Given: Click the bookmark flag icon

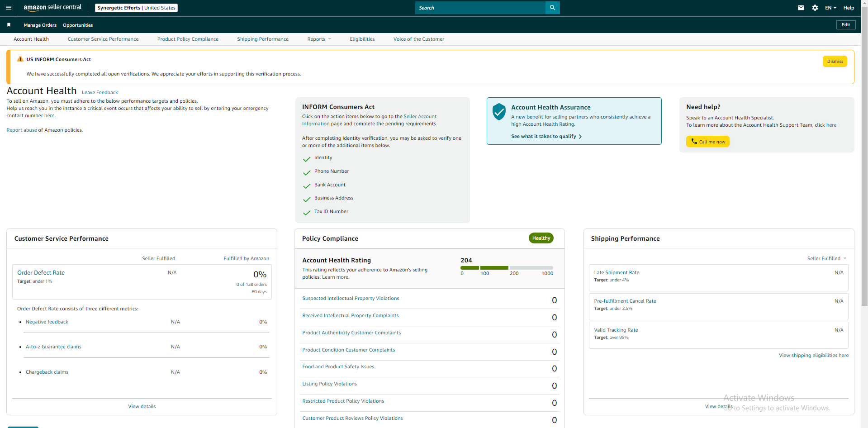Looking at the screenshot, I should click(x=9, y=25).
